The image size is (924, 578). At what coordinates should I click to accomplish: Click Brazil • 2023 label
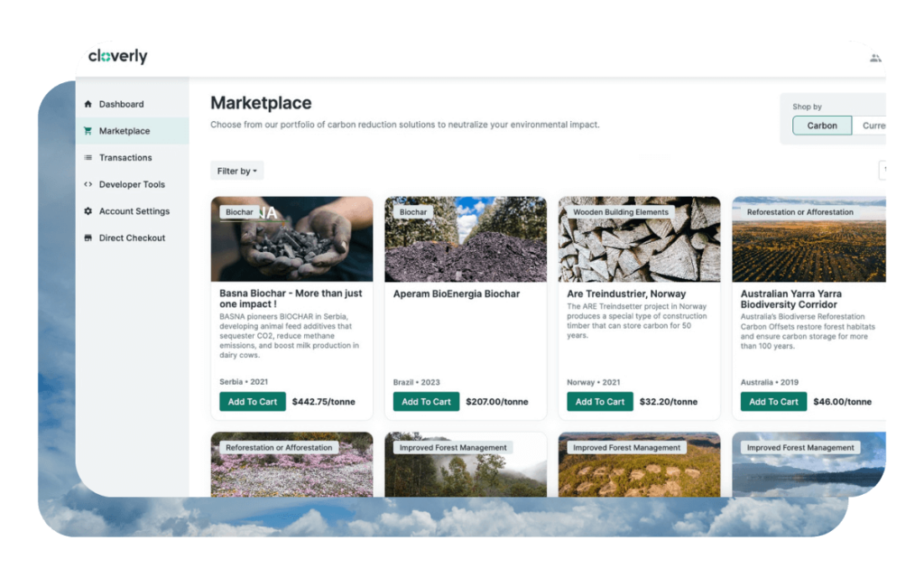point(416,382)
